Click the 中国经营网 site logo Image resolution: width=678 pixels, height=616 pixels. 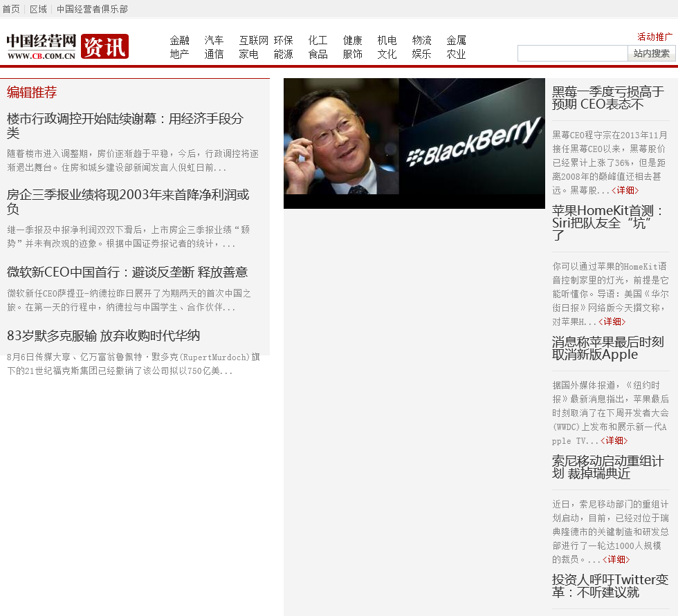(42, 46)
